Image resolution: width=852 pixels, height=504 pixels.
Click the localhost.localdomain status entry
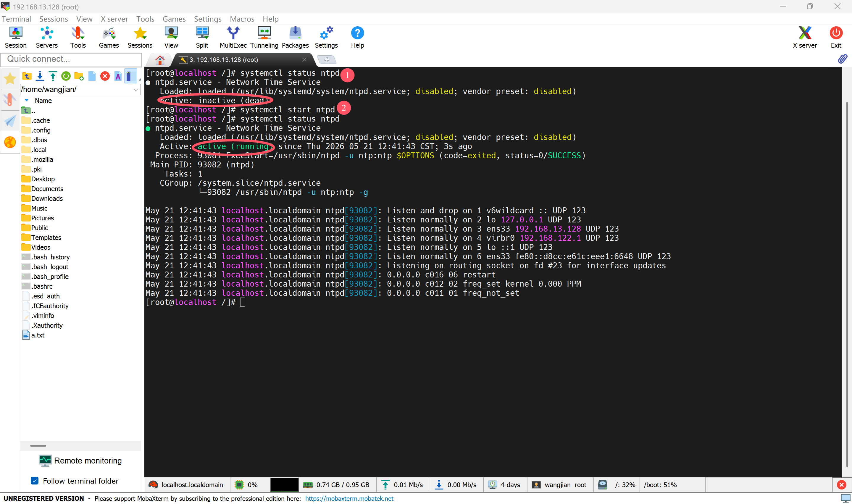coord(186,485)
